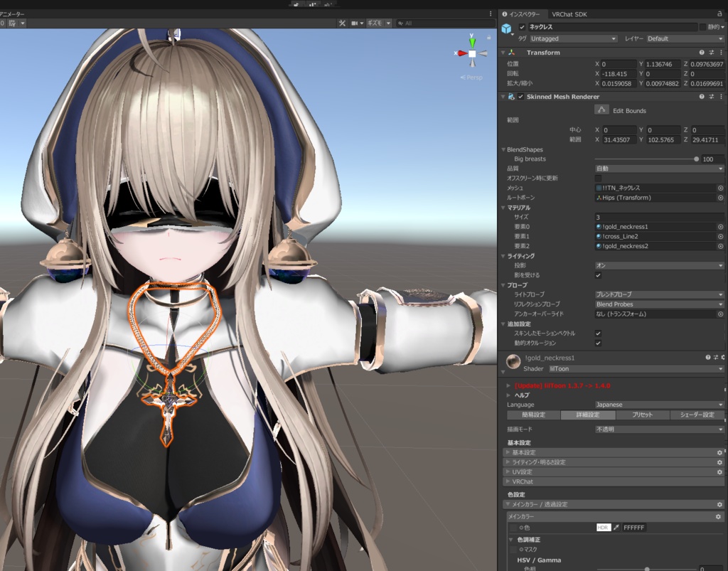The height and width of the screenshot is (571, 728).
Task: Pick color with the eyedropper icon
Action: click(616, 528)
